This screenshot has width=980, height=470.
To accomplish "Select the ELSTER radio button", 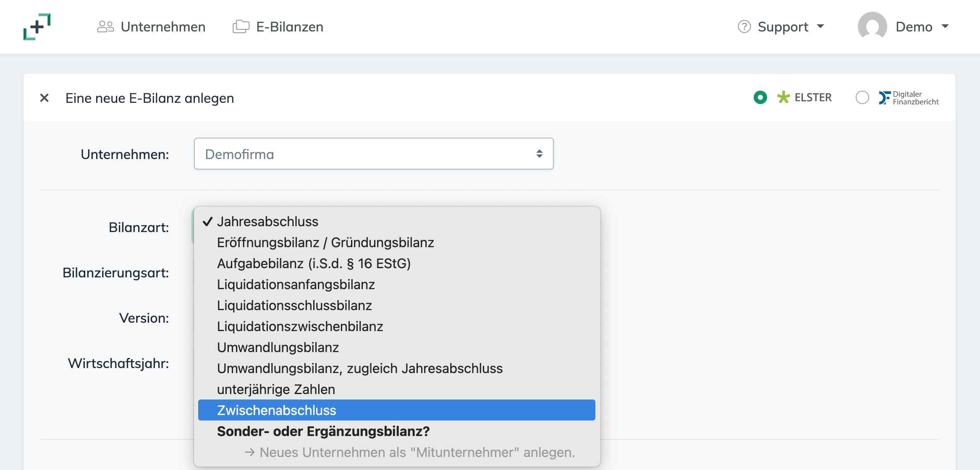I will pos(760,97).
